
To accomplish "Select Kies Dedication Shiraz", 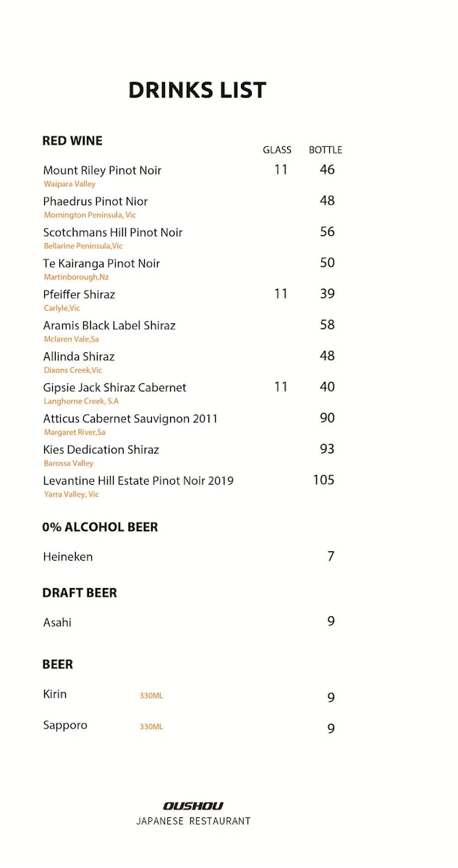I will [x=101, y=450].
